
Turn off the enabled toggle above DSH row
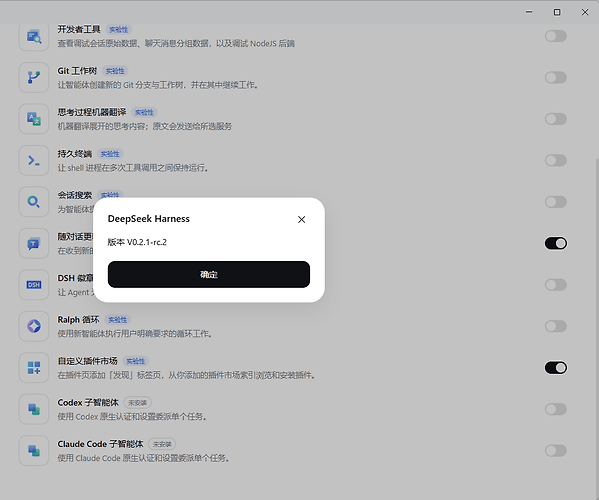(556, 243)
